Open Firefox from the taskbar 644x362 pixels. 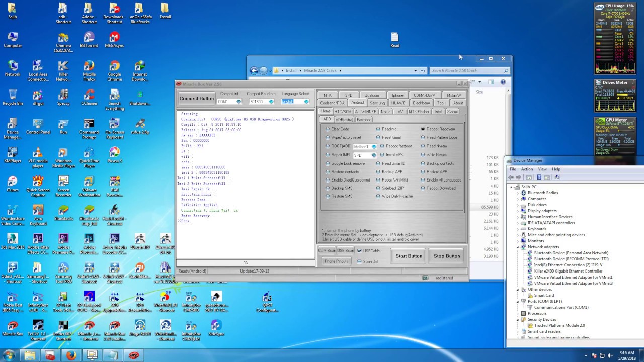click(71, 355)
